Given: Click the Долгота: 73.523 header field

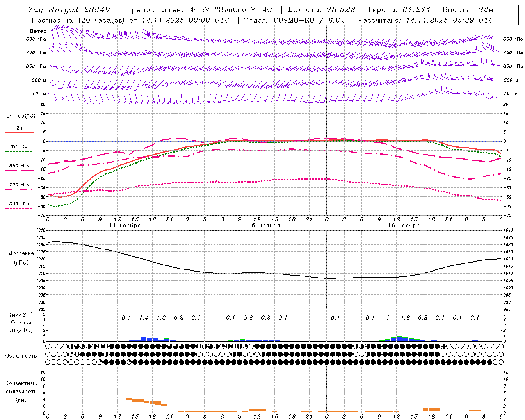Looking at the screenshot, I should (x=322, y=10).
